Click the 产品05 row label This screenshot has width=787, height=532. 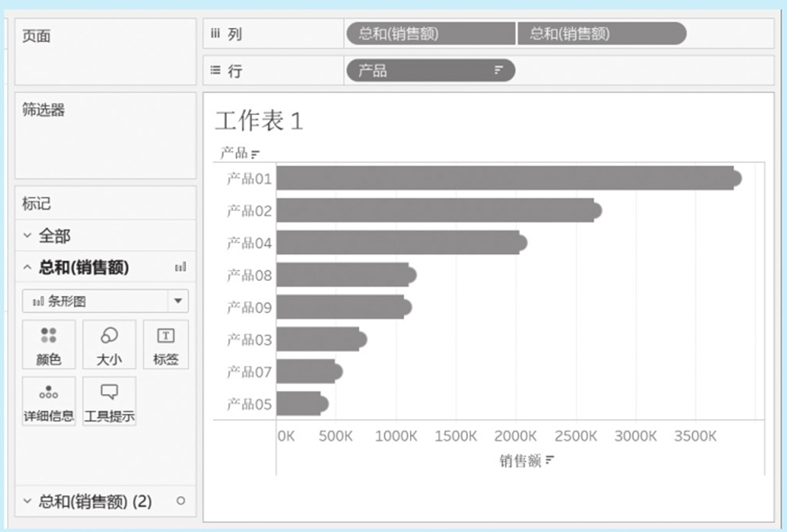click(x=249, y=404)
